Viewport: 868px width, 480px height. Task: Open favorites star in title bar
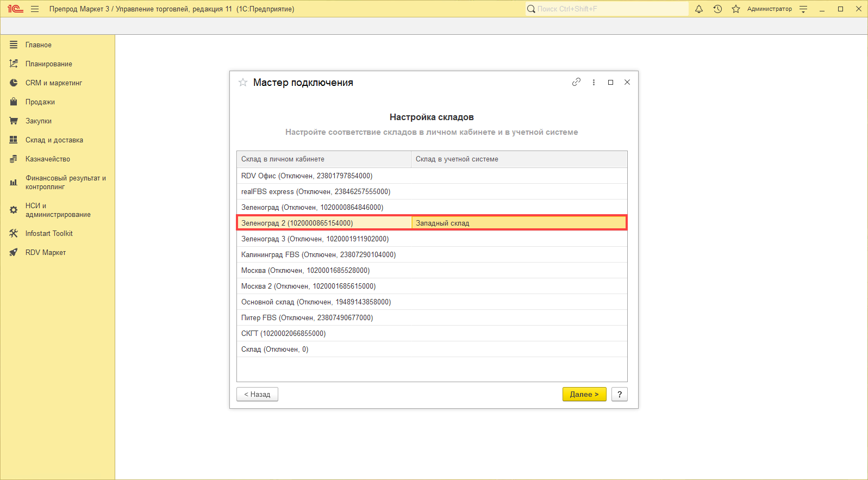[x=736, y=9]
